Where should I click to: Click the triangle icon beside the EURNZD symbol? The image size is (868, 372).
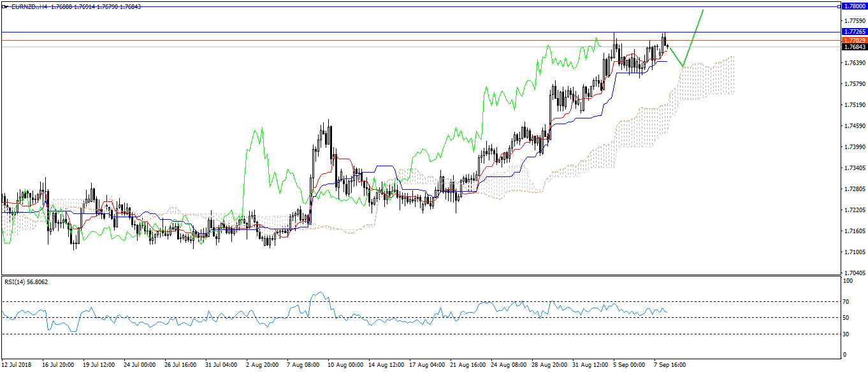click(x=6, y=6)
